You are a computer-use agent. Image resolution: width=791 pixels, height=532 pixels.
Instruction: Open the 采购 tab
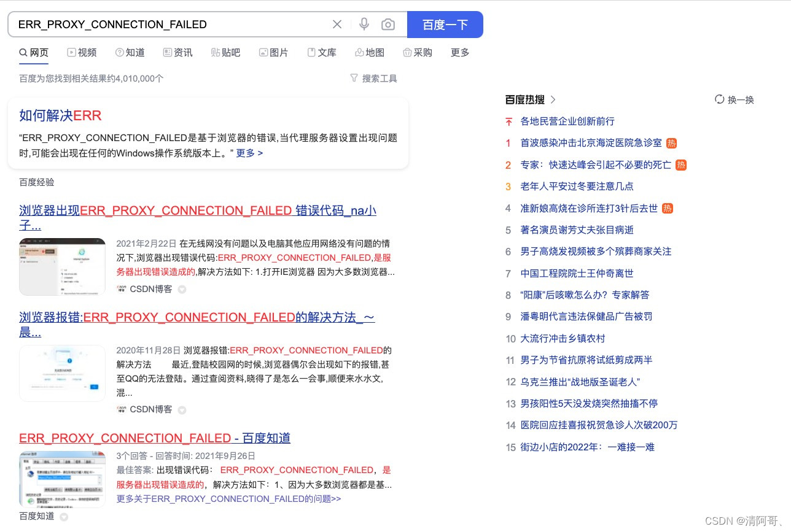click(418, 53)
